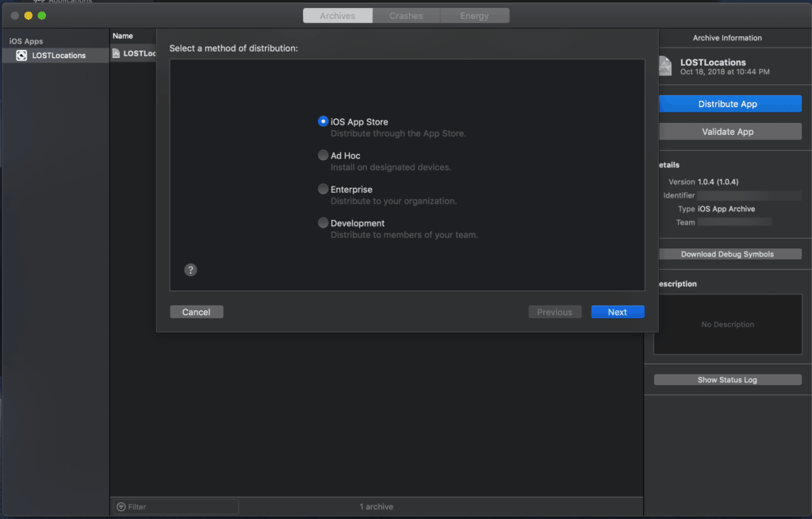
Task: Click the version value '1.0.4 (1.0.4)'
Action: pos(718,182)
